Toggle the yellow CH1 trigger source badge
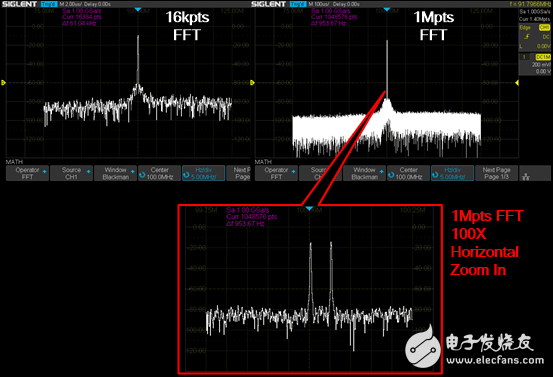 point(544,28)
